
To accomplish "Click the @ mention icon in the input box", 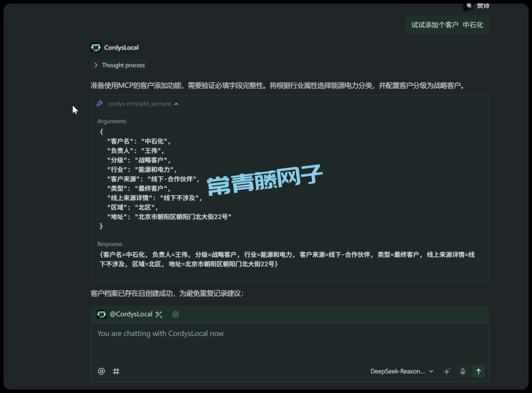I will 101,371.
